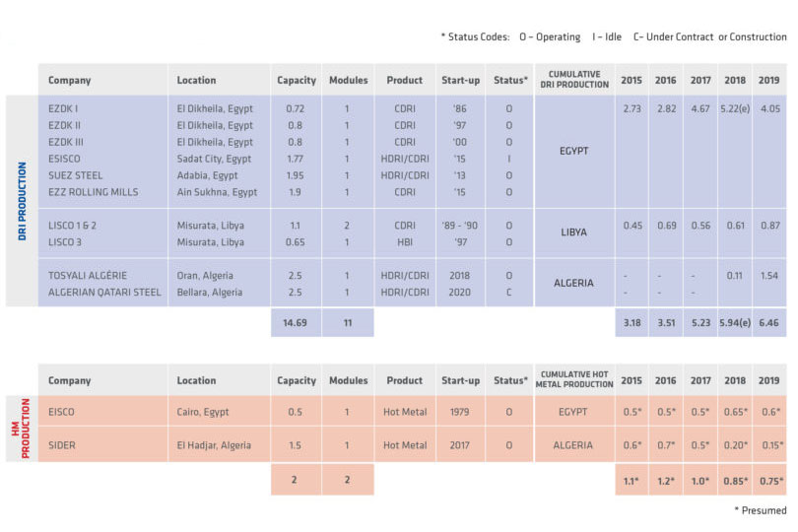Click the 6.46 DRI total for 2019
The width and height of the screenshot is (798, 532).
tap(769, 323)
